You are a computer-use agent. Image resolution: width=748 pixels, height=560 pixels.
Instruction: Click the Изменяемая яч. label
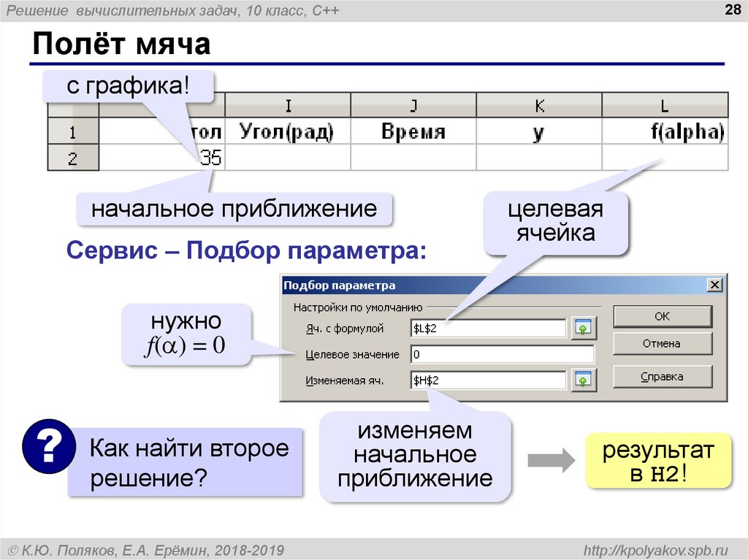345,380
